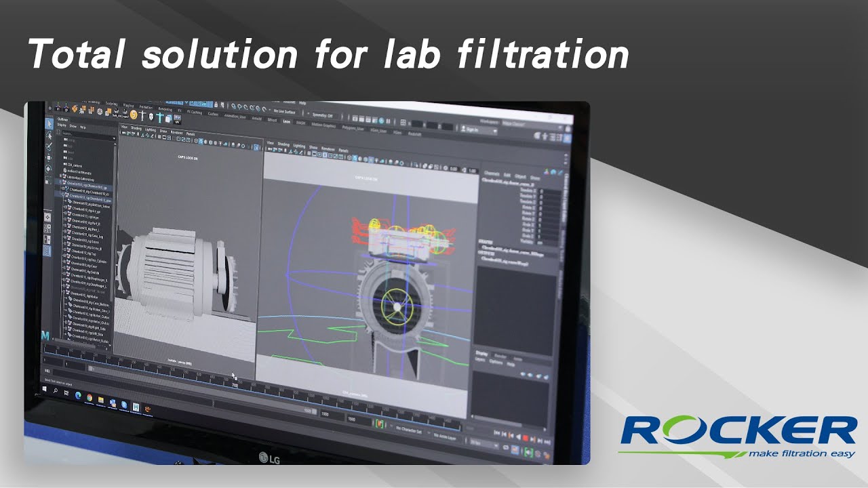Open the Symmetry: Off dropdown
Viewport: 868px width, 488px height.
point(325,115)
